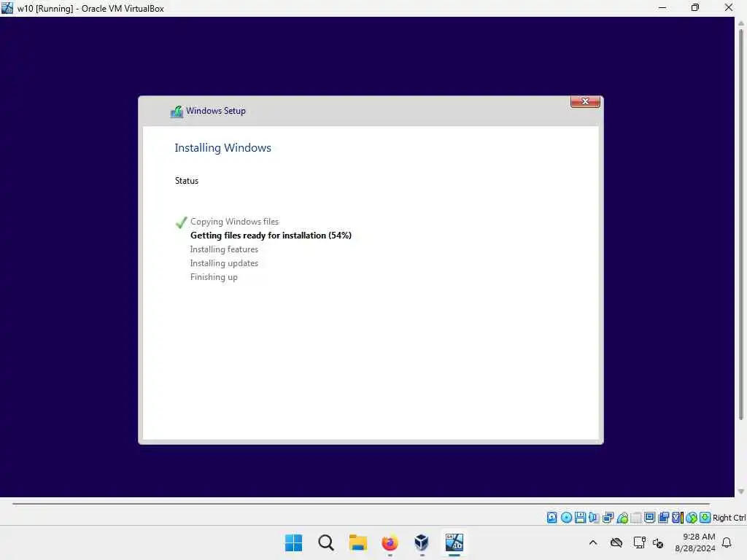Click the greyed shared folders status icon
Viewport: 747px width, 560px height.
(636, 517)
